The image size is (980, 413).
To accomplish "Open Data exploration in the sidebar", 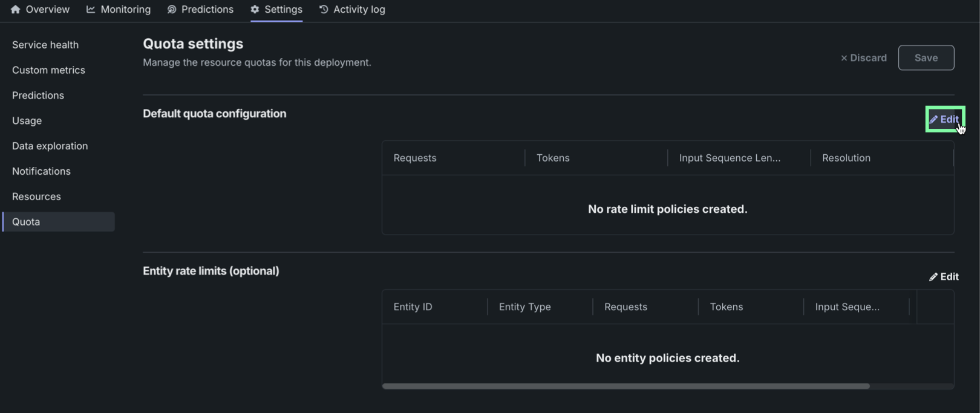I will [x=50, y=146].
